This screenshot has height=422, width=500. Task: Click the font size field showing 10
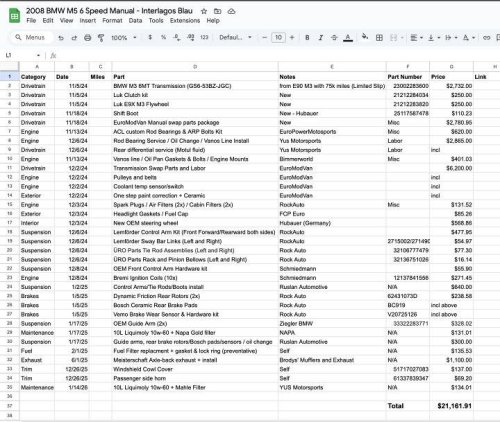tap(278, 37)
